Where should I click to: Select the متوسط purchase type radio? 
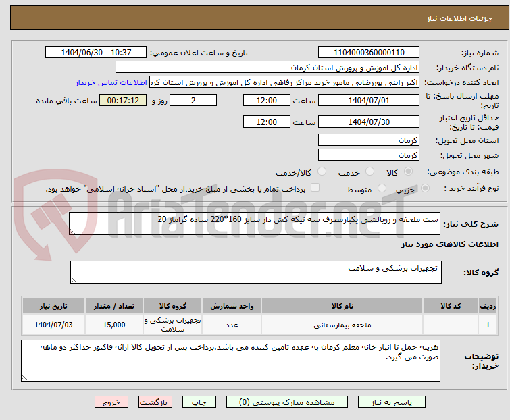point(382,188)
